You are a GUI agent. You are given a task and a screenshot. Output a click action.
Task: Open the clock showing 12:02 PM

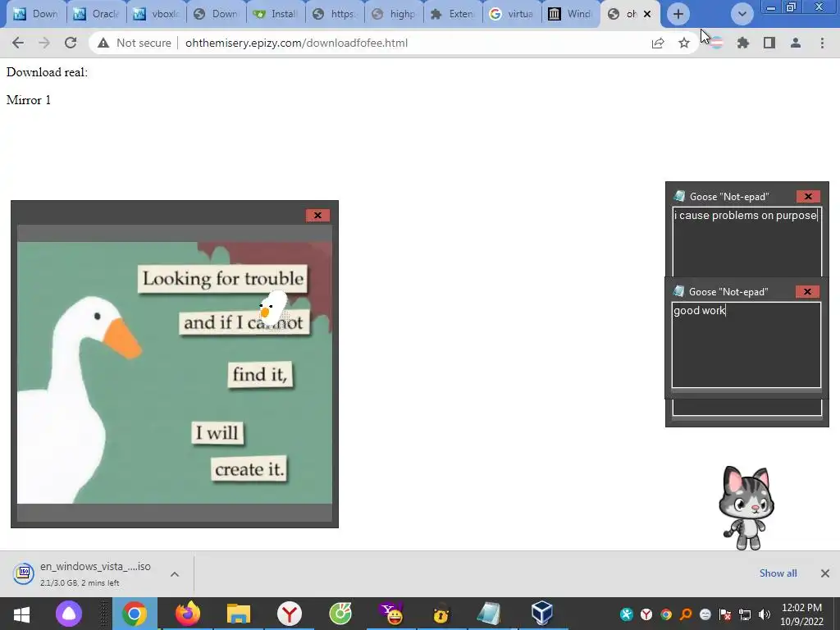[x=801, y=614]
